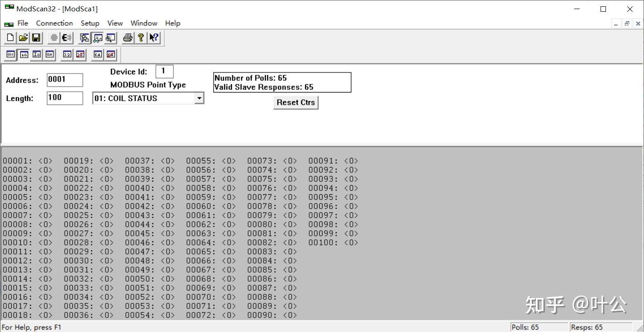Image resolution: width=644 pixels, height=332 pixels.
Task: Click the Print printer icon
Action: point(128,38)
